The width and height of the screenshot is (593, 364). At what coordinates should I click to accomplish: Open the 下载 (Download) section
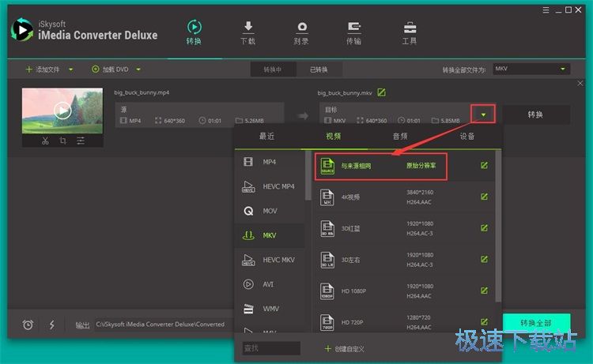(248, 32)
